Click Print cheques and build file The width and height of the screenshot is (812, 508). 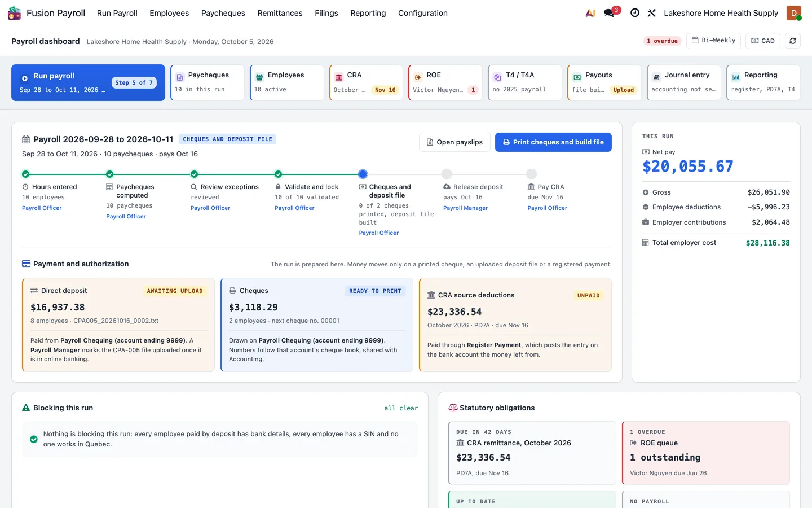click(x=553, y=142)
